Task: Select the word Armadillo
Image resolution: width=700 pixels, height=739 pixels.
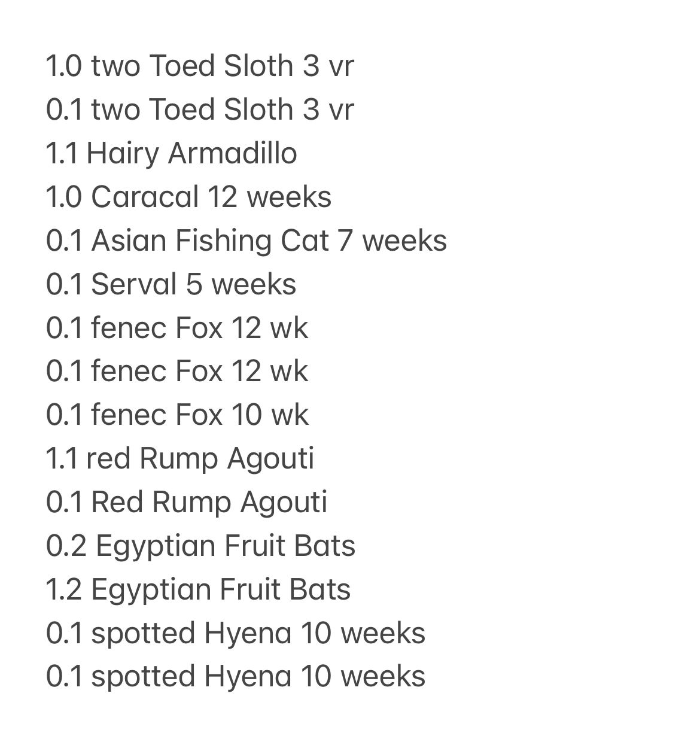Action: [x=232, y=153]
